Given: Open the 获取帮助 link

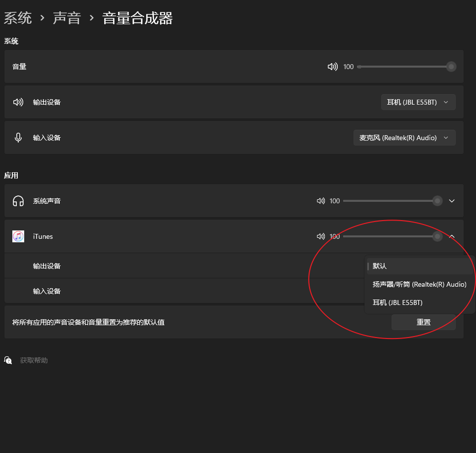Looking at the screenshot, I should 34,360.
